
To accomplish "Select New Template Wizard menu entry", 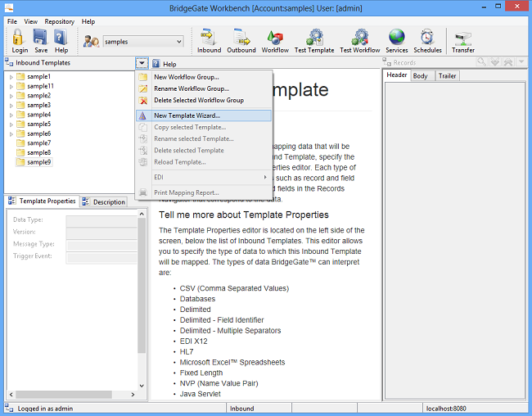I will pyautogui.click(x=187, y=115).
